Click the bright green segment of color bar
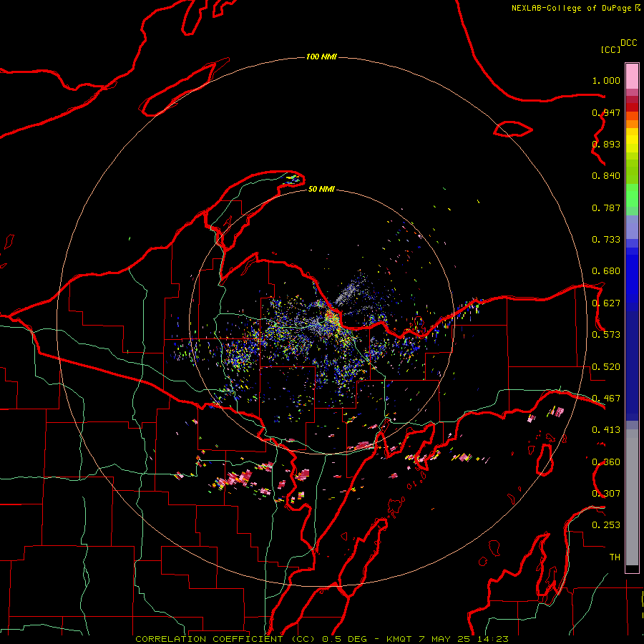Viewport: 644px width, 644px height. point(632,195)
